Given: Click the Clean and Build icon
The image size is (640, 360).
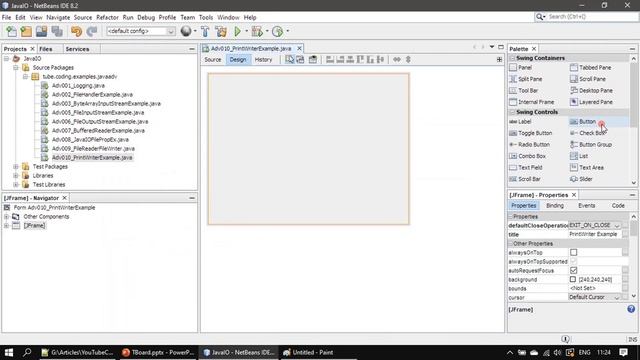Looking at the screenshot, I should point(221,31).
